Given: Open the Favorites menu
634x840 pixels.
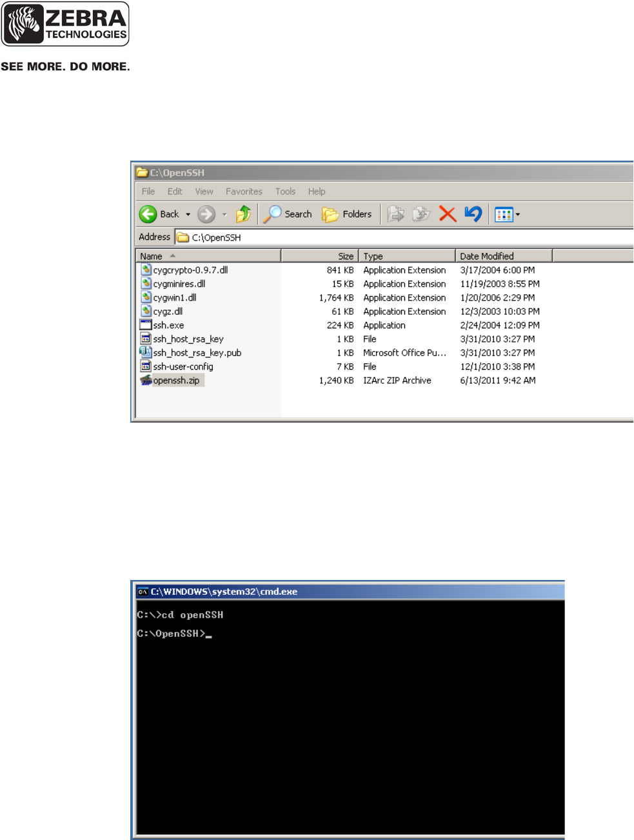Looking at the screenshot, I should pos(244,192).
